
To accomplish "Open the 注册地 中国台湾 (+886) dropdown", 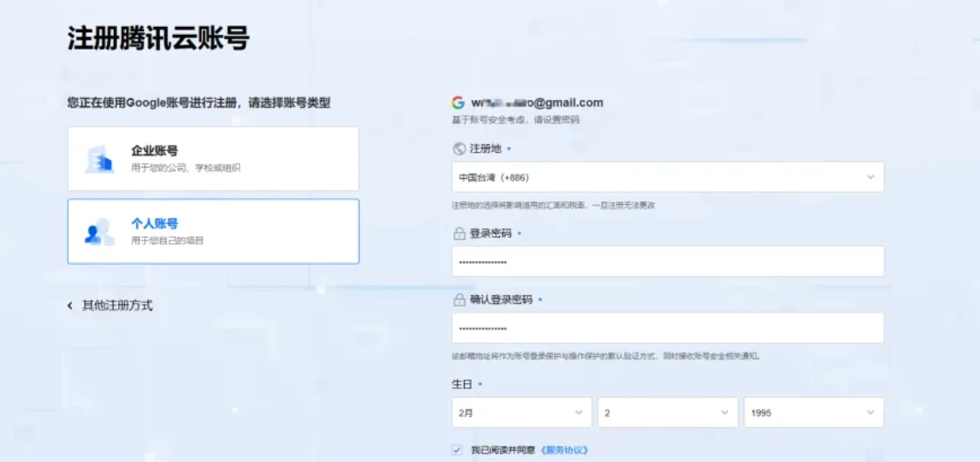I will pos(667,177).
